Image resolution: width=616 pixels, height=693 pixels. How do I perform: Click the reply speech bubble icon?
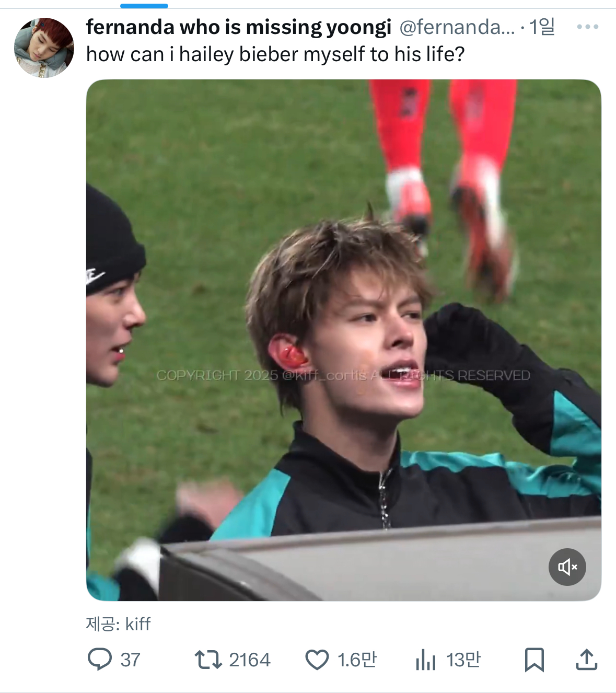tap(99, 659)
